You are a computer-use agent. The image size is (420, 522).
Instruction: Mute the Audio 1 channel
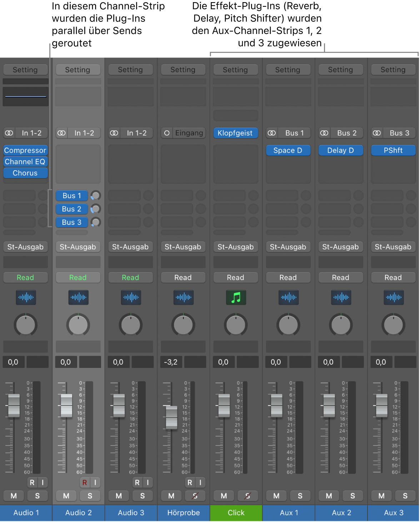tap(13, 496)
